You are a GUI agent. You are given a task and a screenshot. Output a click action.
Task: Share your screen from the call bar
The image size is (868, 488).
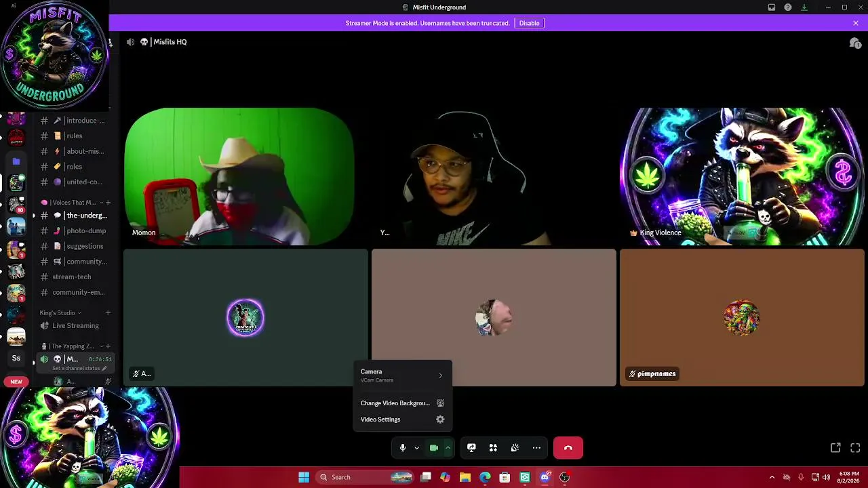[471, 448]
